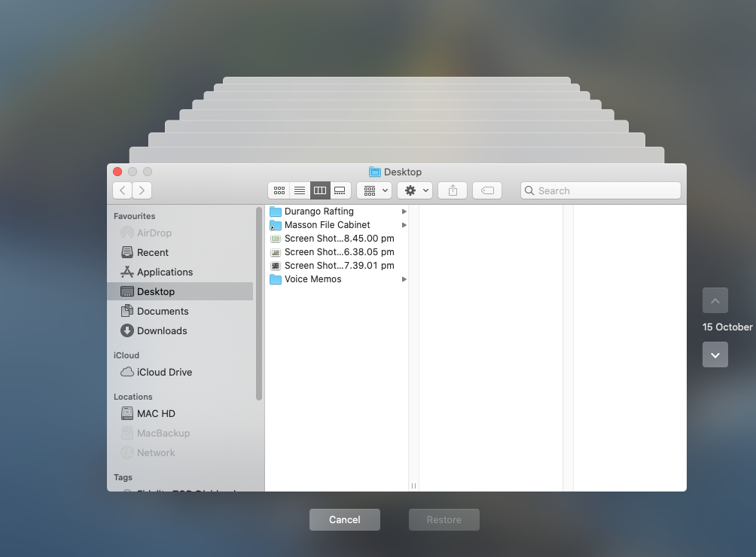Click into the Search field
The height and width of the screenshot is (557, 756).
[601, 190]
